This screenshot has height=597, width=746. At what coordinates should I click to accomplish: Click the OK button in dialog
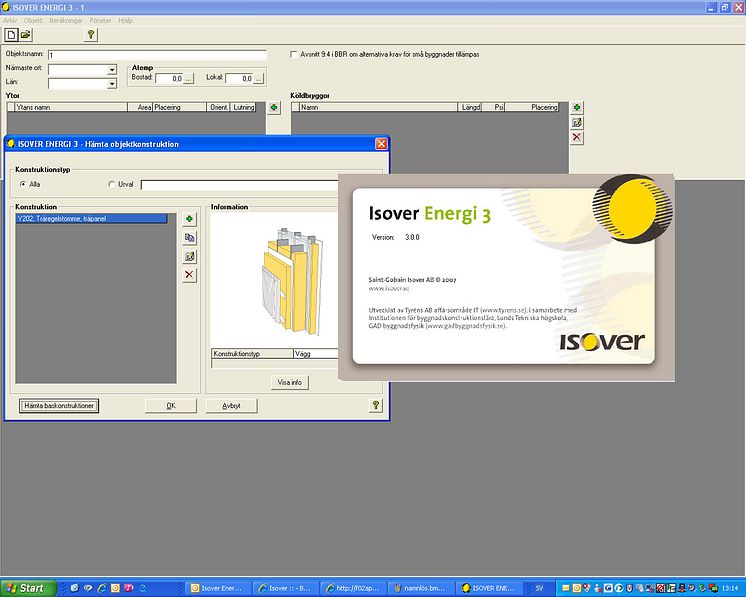pos(171,406)
